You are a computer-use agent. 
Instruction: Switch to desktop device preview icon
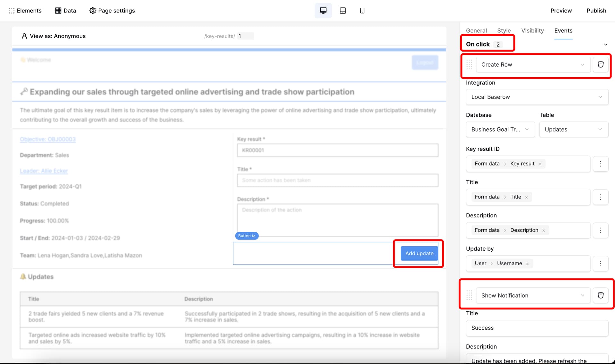pos(323,11)
